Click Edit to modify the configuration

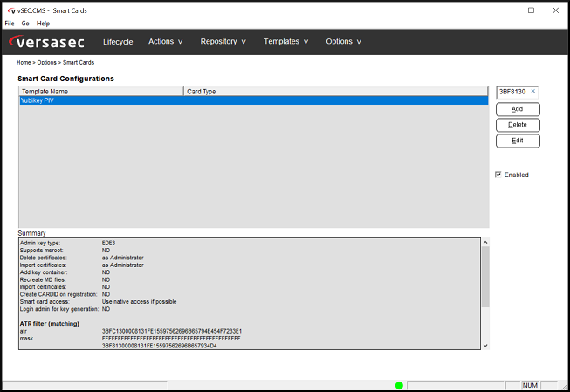518,141
